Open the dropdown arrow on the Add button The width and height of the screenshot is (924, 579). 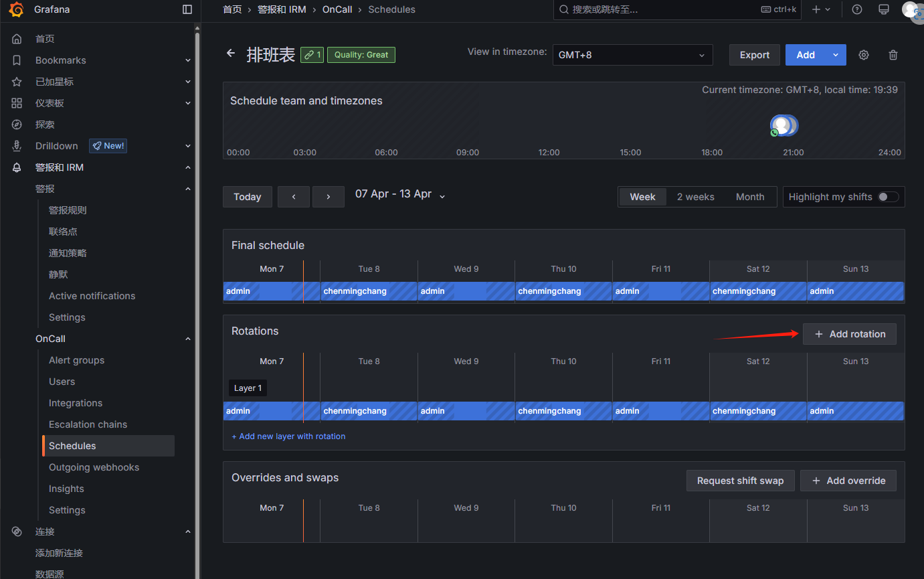point(836,55)
